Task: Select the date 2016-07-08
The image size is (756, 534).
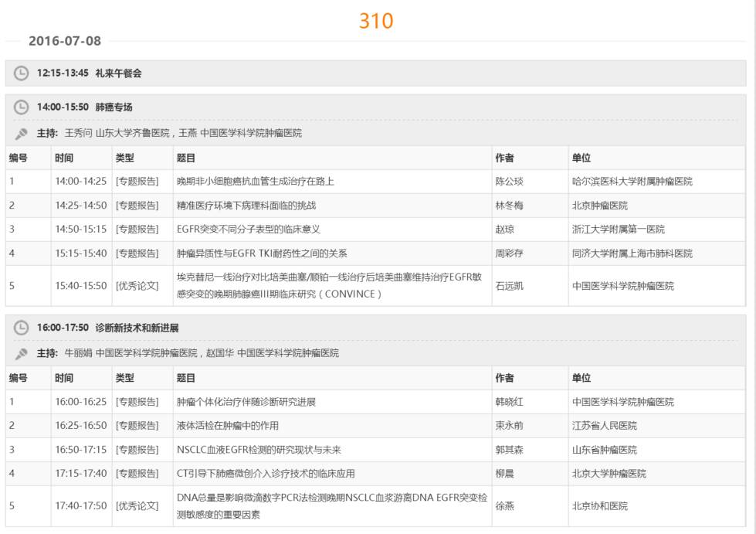Action: (x=65, y=41)
